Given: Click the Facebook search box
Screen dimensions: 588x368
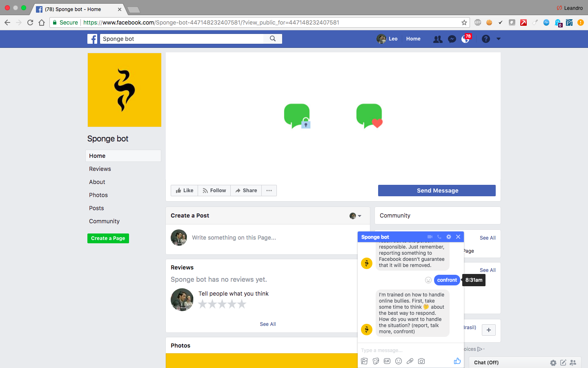Looking at the screenshot, I should click(x=182, y=39).
